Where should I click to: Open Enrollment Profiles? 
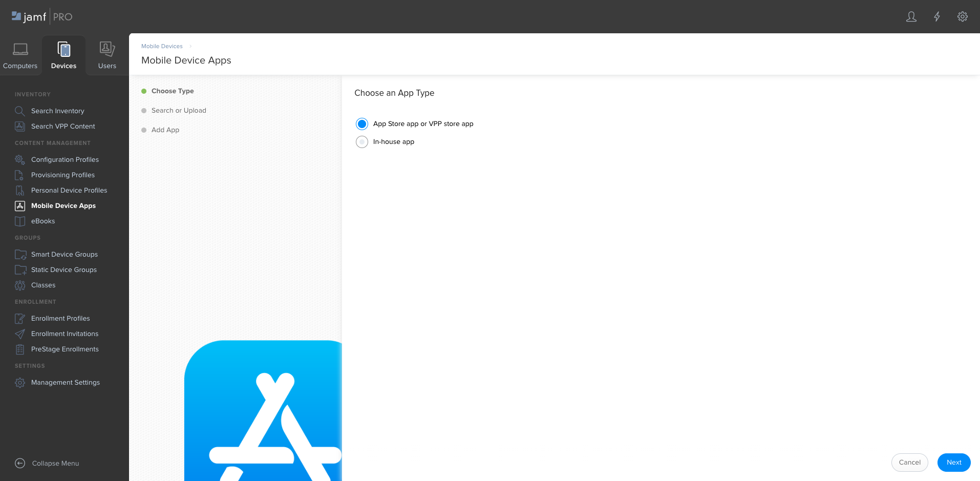click(60, 319)
